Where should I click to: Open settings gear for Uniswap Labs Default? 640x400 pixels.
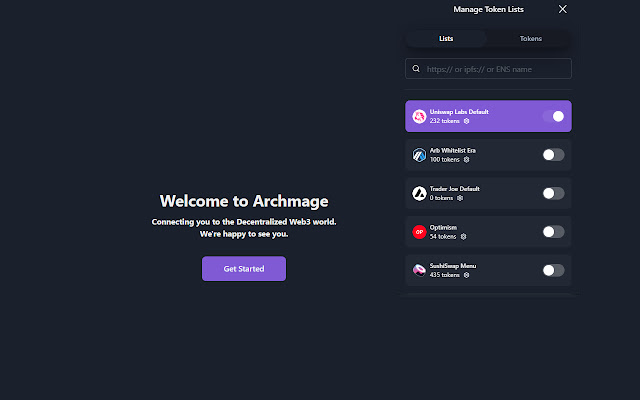pyautogui.click(x=467, y=121)
